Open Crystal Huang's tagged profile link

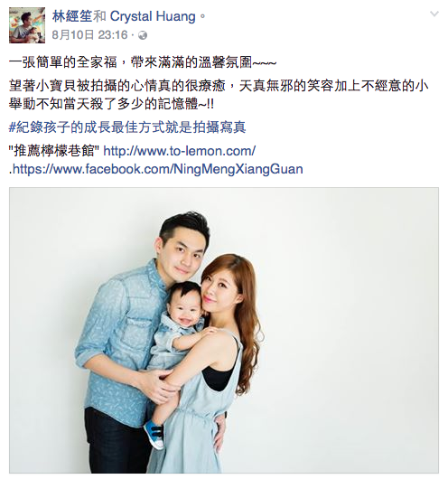coord(153,17)
